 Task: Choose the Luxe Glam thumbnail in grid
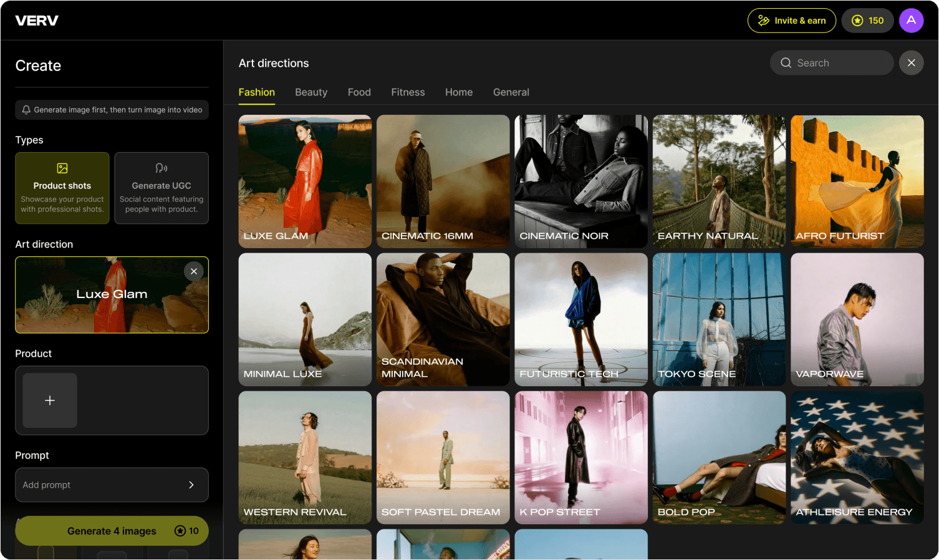(305, 181)
